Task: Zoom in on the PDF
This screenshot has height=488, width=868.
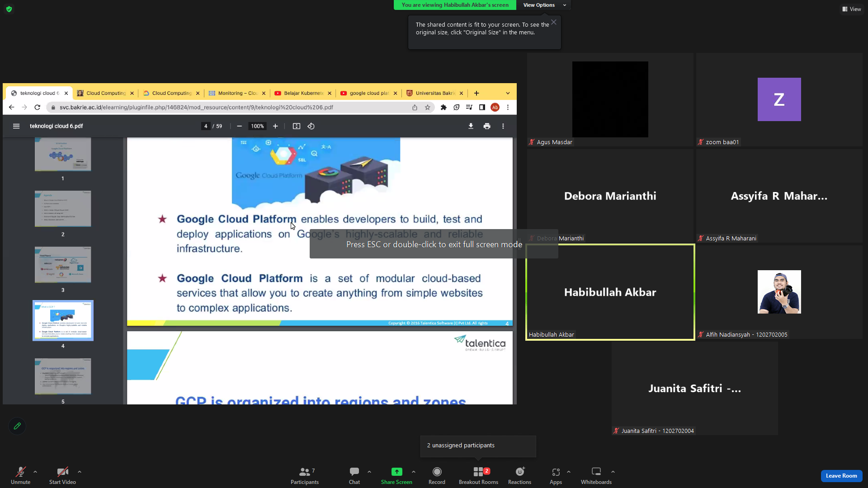Action: tap(275, 126)
